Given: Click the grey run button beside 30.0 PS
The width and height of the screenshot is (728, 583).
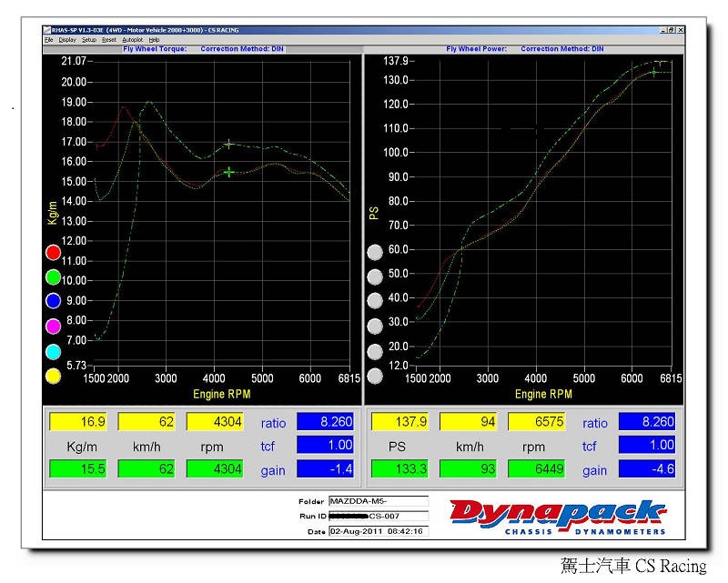Looking at the screenshot, I should tap(375, 327).
